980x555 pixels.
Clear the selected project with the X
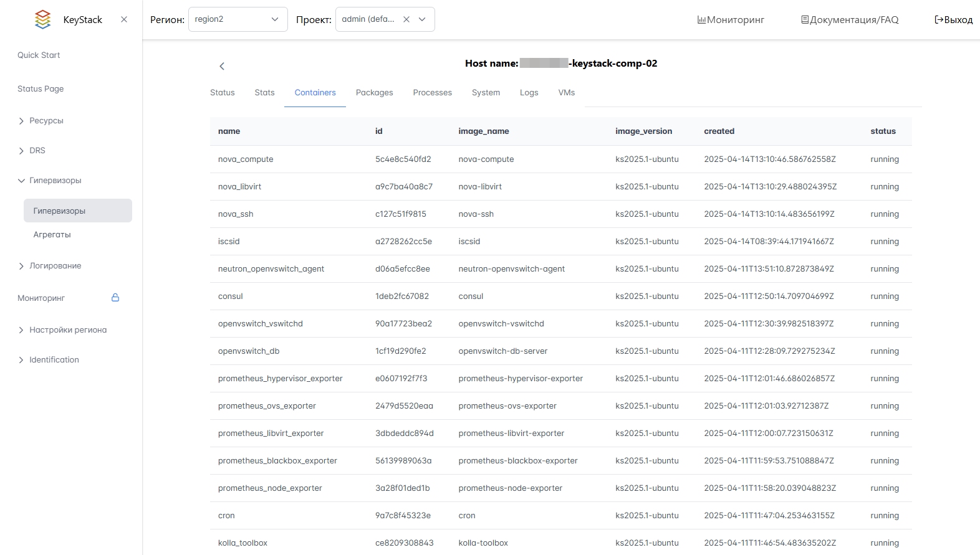pos(406,19)
